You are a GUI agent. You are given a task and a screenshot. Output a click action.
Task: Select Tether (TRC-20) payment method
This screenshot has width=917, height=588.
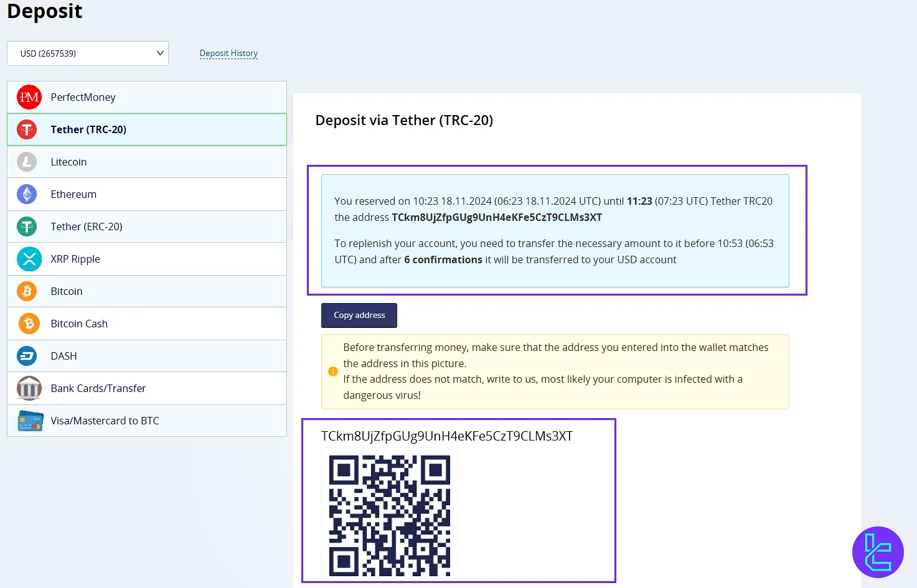pyautogui.click(x=147, y=129)
